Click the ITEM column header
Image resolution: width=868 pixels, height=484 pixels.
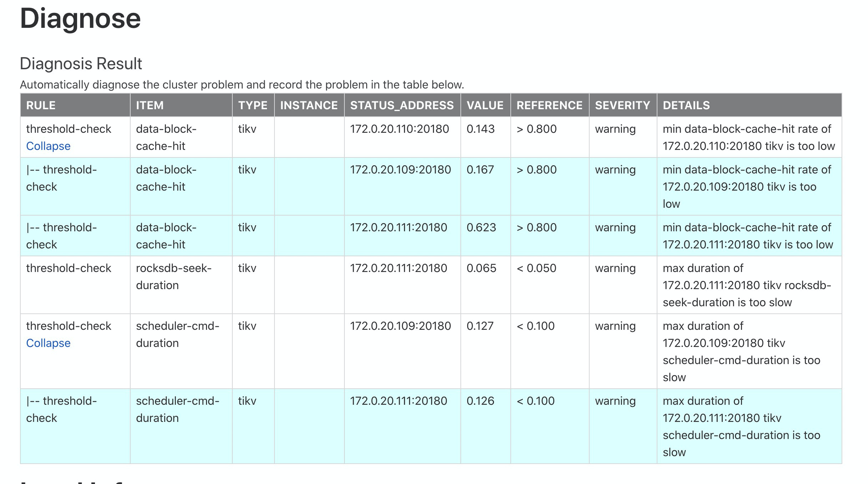(x=150, y=105)
